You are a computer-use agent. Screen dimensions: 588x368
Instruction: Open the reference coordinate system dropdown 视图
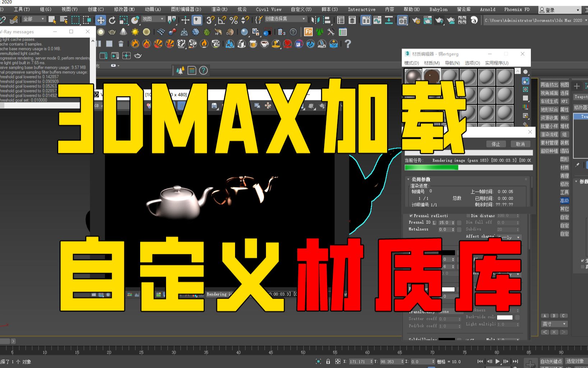[x=153, y=19]
